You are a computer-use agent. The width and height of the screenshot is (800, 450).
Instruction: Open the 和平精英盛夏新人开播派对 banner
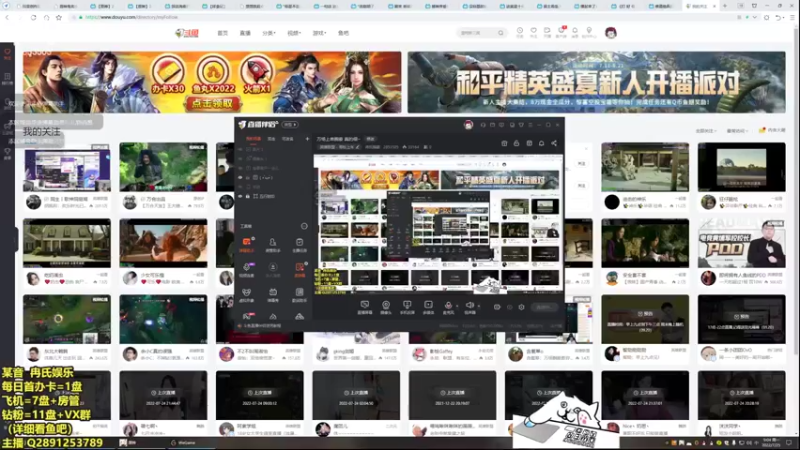point(596,82)
